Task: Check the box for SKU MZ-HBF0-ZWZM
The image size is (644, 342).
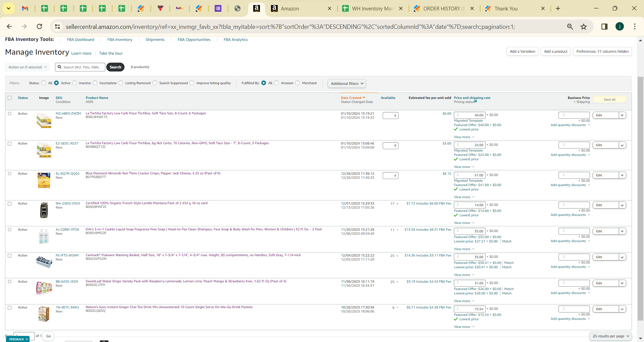Action: pyautogui.click(x=10, y=114)
